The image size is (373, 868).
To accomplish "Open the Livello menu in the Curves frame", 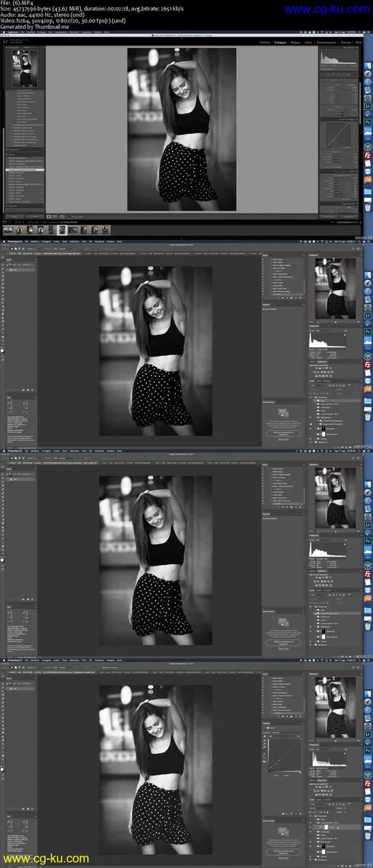I will click(x=57, y=660).
